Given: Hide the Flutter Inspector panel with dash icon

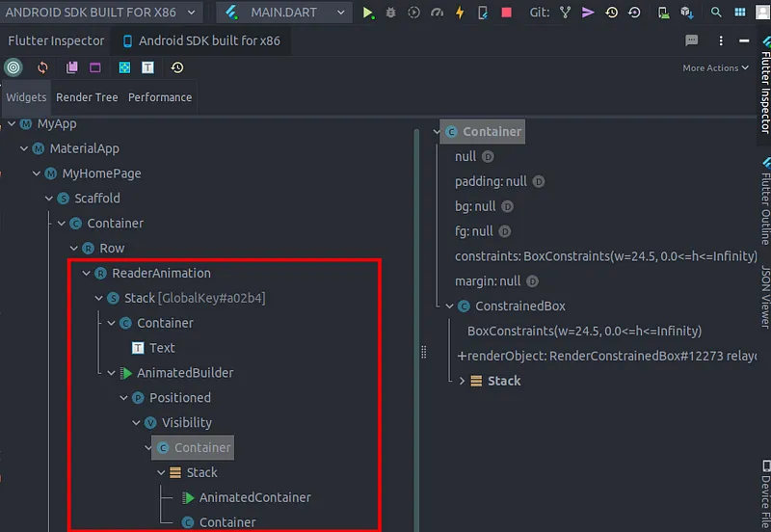Looking at the screenshot, I should point(744,40).
